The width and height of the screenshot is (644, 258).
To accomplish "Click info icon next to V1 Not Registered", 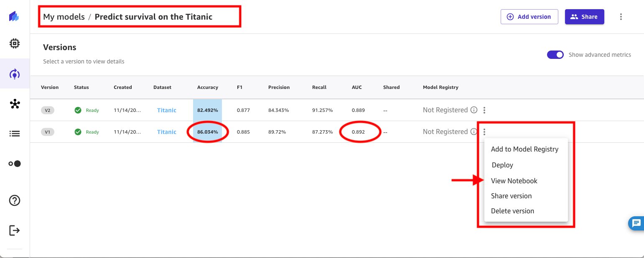I will pos(474,132).
